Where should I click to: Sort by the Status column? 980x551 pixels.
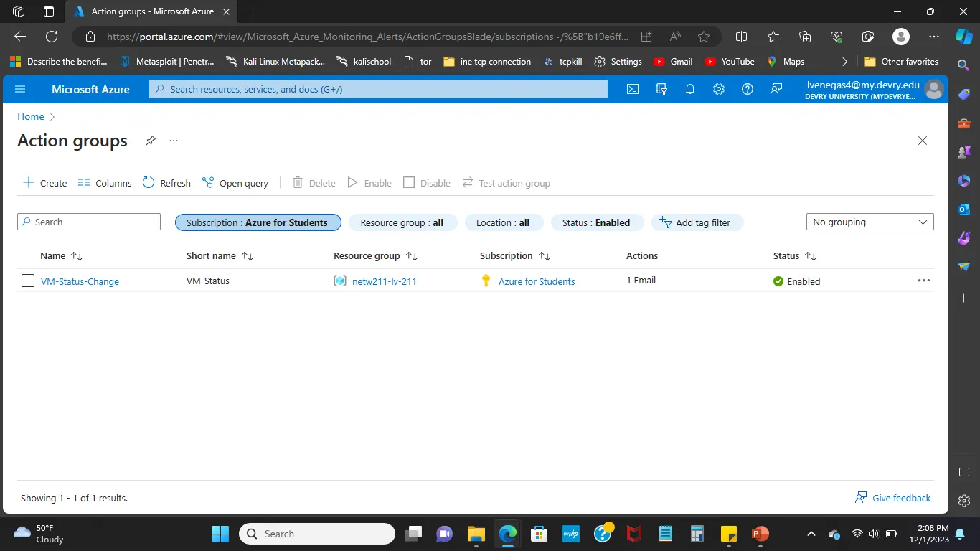(x=795, y=255)
